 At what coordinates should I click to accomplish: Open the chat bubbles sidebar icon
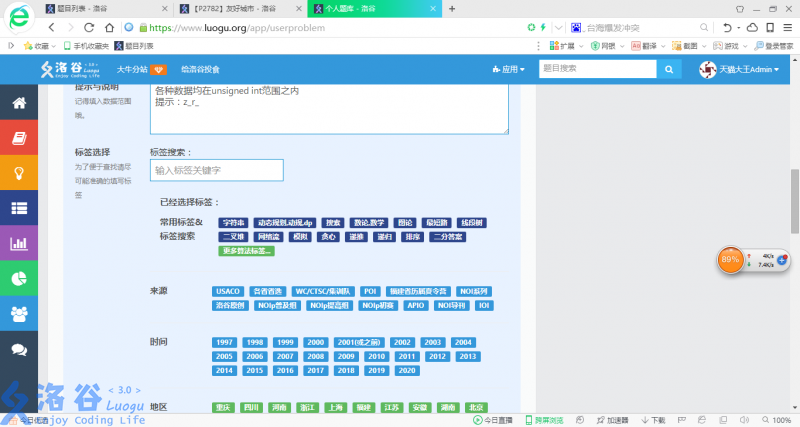click(x=18, y=349)
